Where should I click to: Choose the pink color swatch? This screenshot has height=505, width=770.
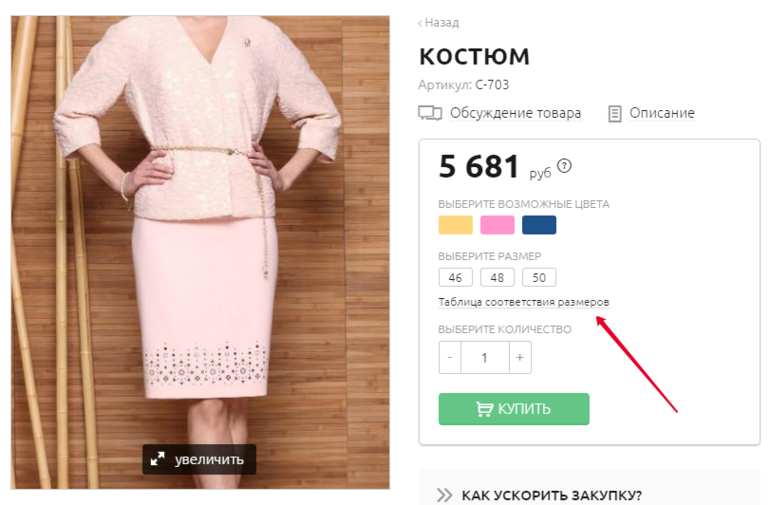[497, 225]
